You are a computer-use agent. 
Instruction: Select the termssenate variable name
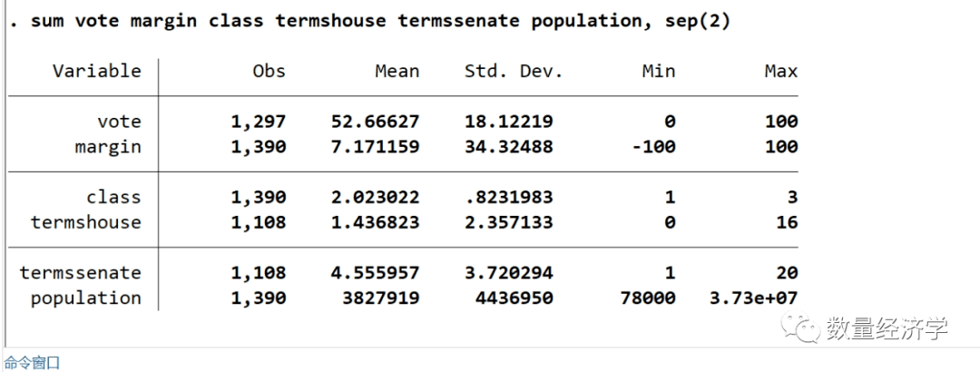[x=80, y=272]
